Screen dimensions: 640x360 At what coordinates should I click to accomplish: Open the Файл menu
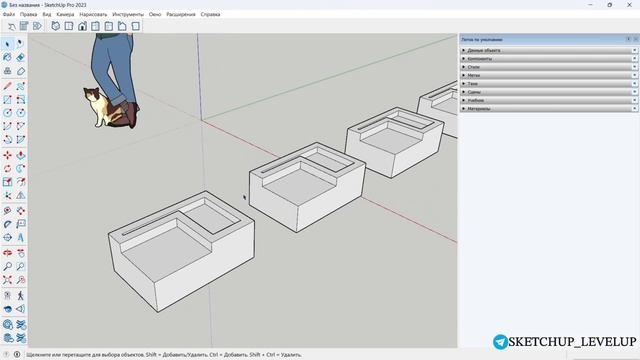tap(9, 14)
